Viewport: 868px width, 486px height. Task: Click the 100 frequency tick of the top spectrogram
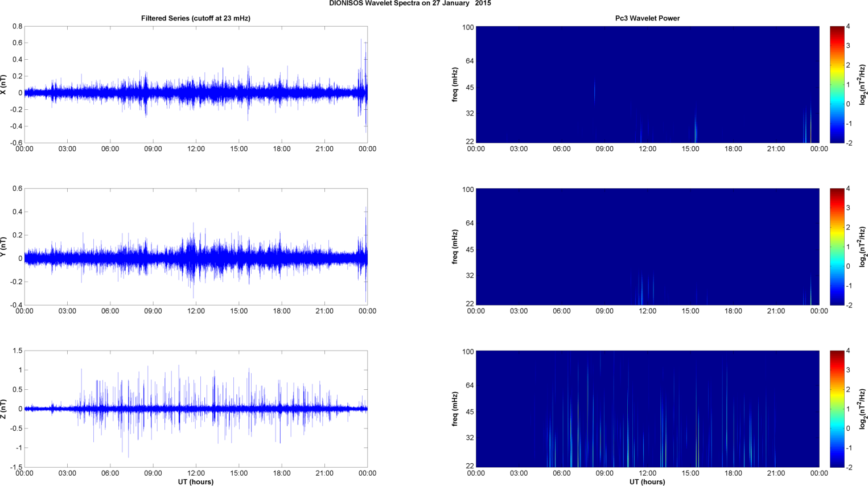pos(468,27)
